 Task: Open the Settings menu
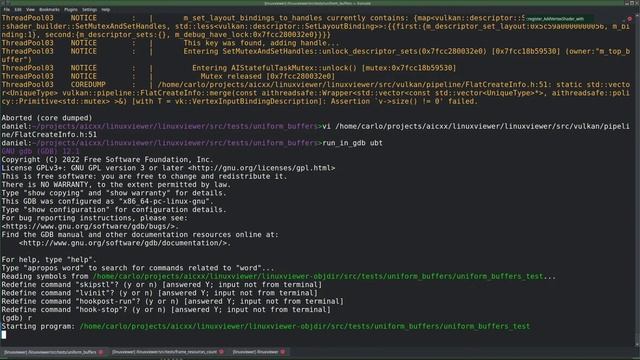pyautogui.click(x=89, y=9)
